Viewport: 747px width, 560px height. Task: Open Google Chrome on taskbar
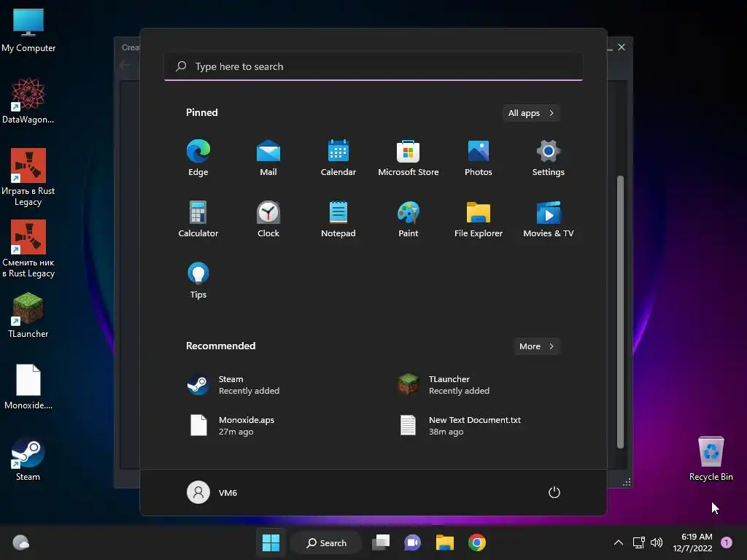477,542
